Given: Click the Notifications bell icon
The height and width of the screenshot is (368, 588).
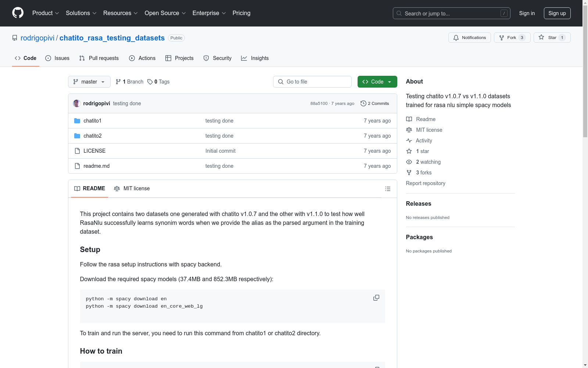Looking at the screenshot, I should coord(456,38).
